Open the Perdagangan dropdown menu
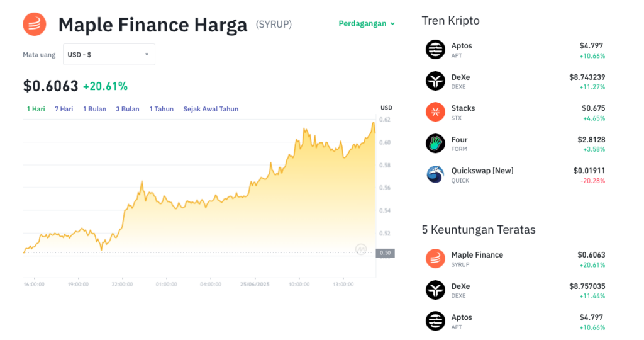Viewport: 644px width, 340px height. pos(367,23)
